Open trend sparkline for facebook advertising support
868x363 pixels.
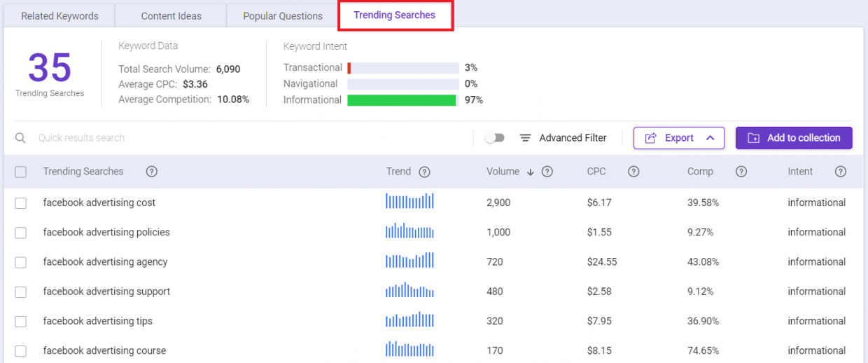click(x=409, y=290)
